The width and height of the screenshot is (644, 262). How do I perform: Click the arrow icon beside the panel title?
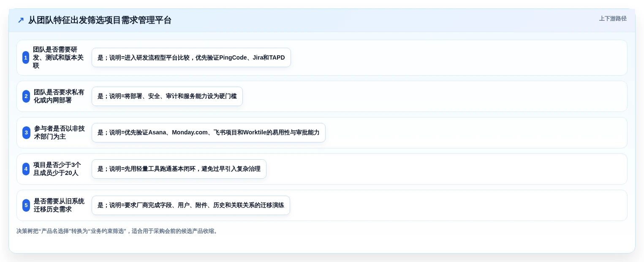click(21, 20)
